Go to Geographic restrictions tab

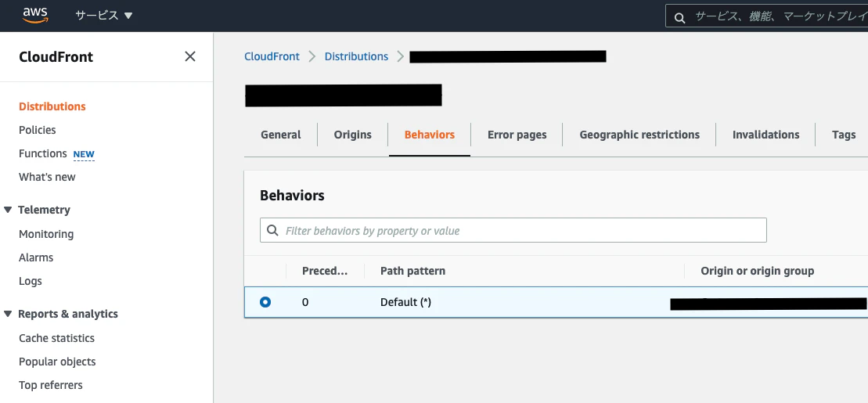[x=639, y=135]
